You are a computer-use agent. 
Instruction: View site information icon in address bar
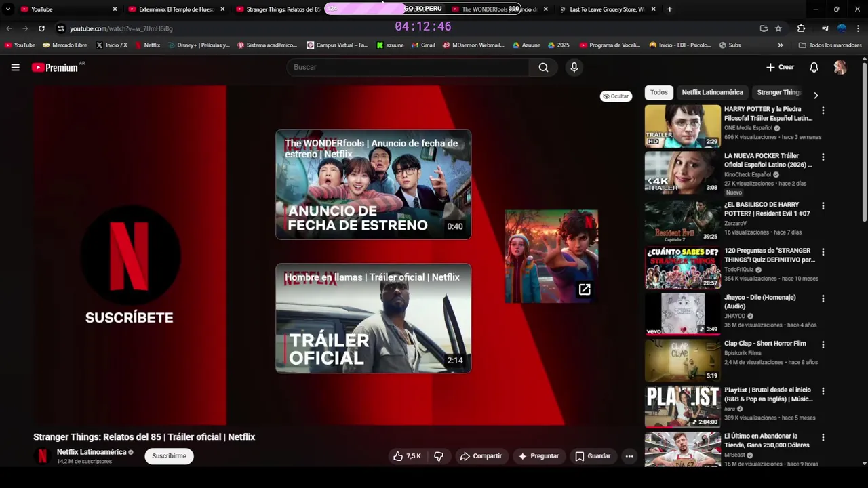[x=61, y=28]
